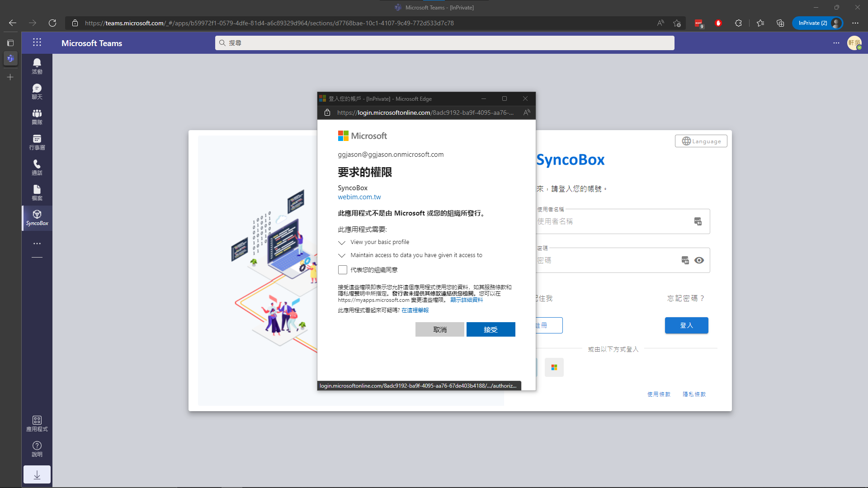Check the consent on behalf of organization box
868x488 pixels.
343,270
